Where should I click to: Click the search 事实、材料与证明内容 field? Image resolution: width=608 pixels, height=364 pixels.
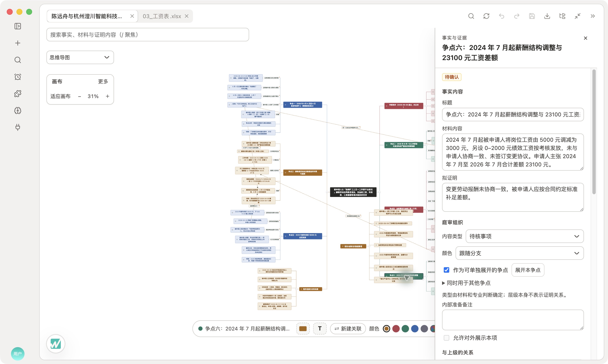(148, 35)
